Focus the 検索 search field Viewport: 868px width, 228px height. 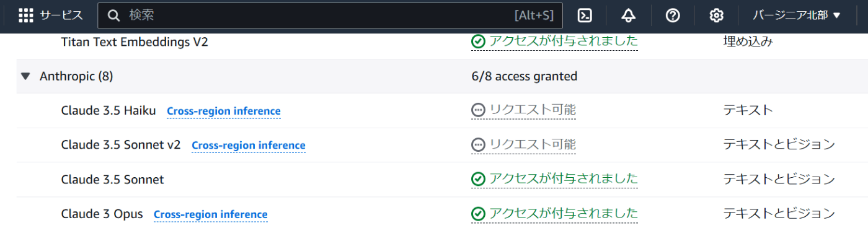(330, 15)
